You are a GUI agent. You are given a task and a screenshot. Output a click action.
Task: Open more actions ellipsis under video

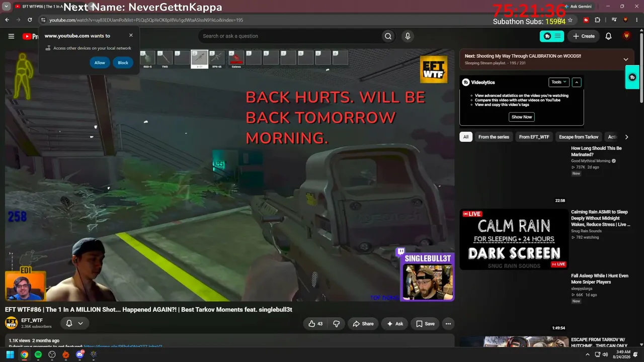coord(448,324)
